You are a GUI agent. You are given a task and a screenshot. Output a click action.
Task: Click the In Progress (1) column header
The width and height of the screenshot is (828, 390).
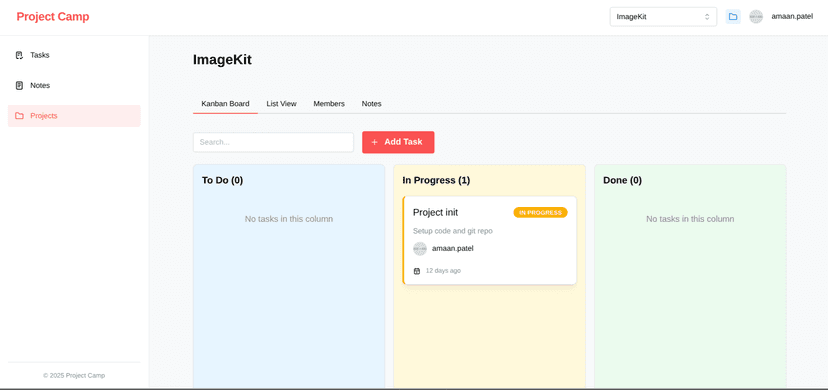pyautogui.click(x=436, y=180)
